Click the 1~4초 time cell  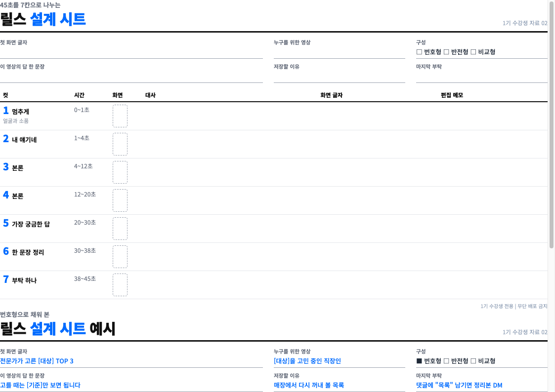click(x=82, y=138)
